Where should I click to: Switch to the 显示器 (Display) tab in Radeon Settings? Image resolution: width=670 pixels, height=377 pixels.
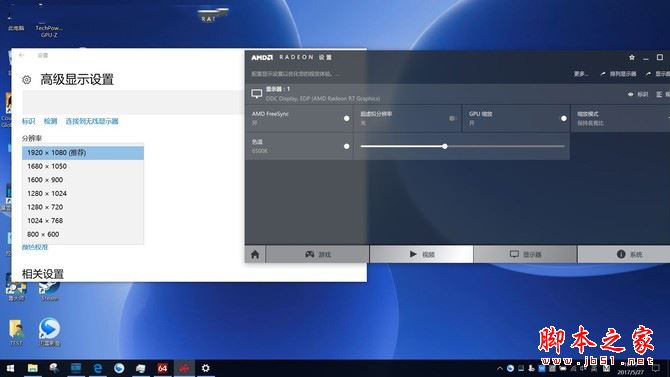pos(525,254)
